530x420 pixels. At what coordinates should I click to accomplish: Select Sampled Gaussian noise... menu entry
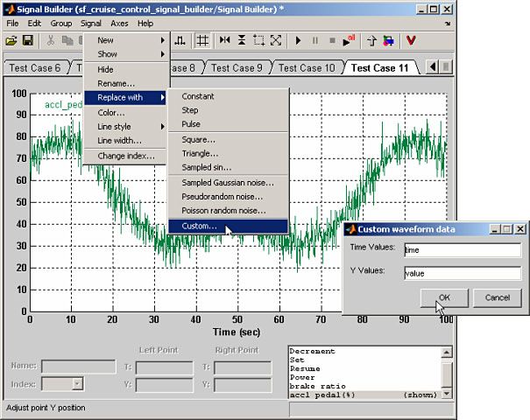pos(227,183)
